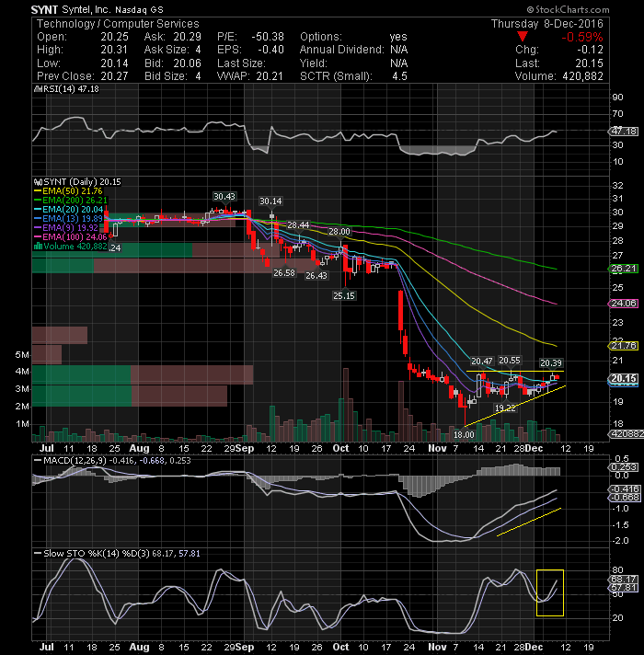This screenshot has width=644, height=655.
Task: Click the red down-triangle change indicator
Action: point(522,37)
